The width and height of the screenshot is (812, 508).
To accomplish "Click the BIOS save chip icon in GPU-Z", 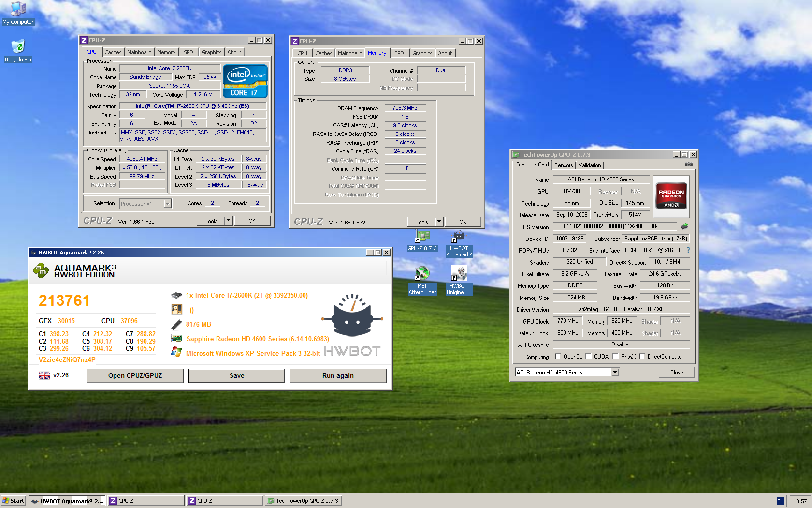I will pos(684,226).
